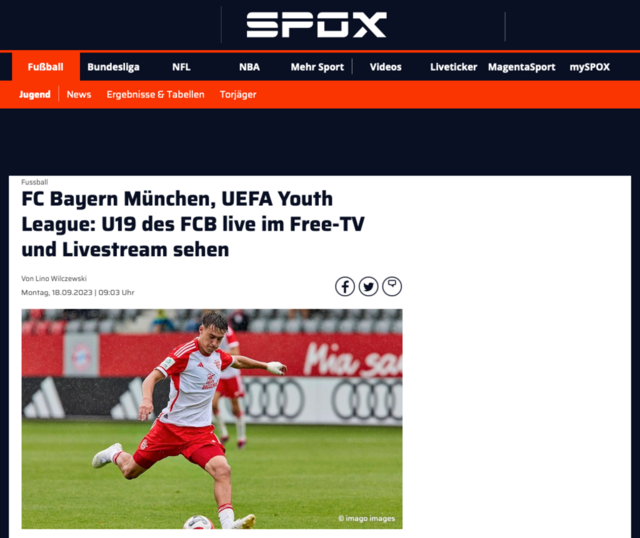Expand the Mehr Sport menu

[x=317, y=67]
